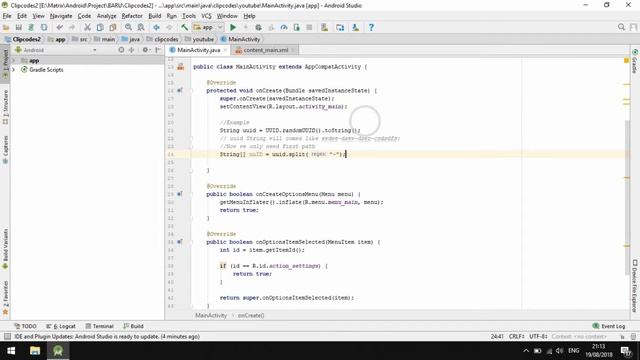Toggle the read-only lock icon in status bar
This screenshot has width=640, height=360.
[x=622, y=337]
